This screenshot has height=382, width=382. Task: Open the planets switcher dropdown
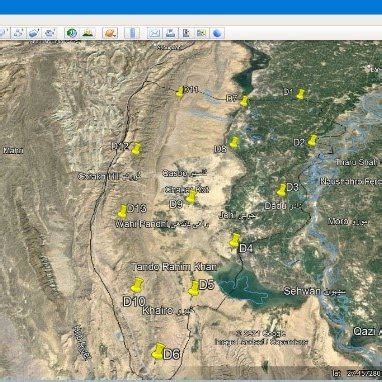pyautogui.click(x=110, y=33)
